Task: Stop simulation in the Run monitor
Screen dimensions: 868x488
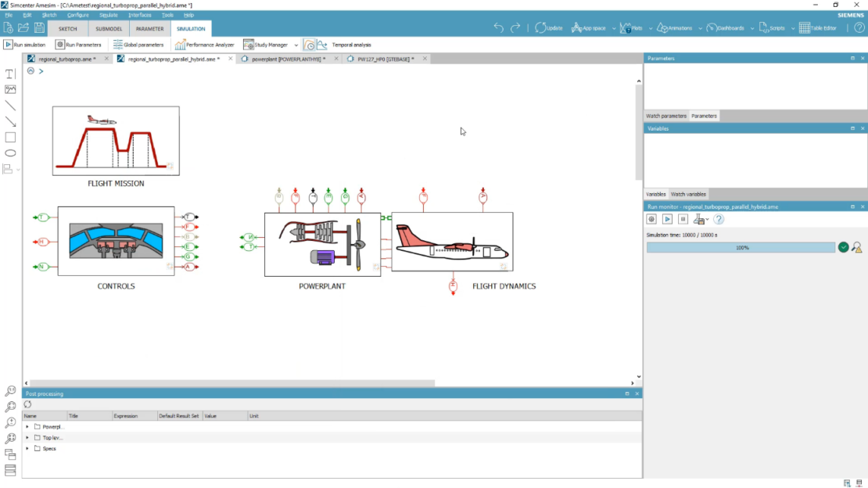Action: (x=683, y=219)
